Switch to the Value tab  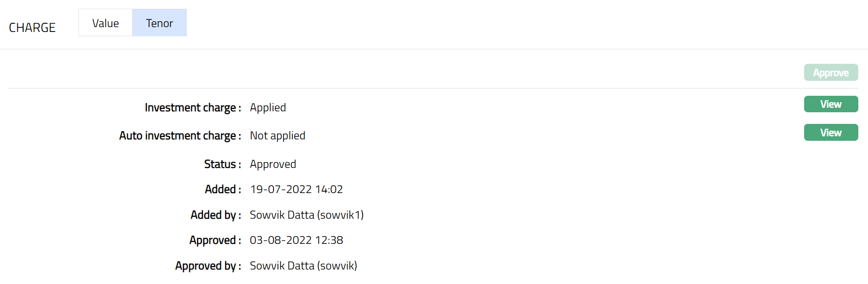[106, 23]
